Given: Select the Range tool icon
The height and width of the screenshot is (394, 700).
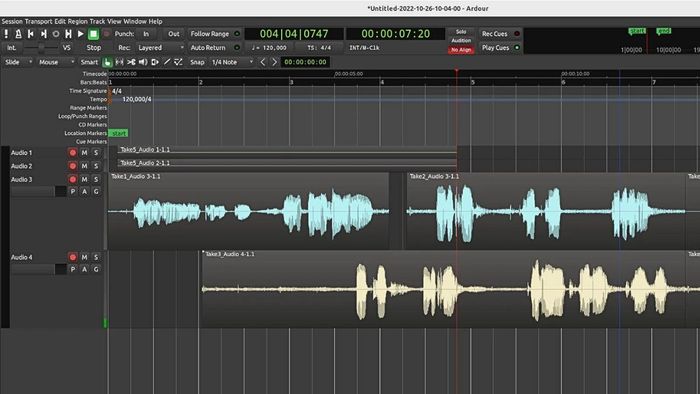Looking at the screenshot, I should (x=119, y=62).
